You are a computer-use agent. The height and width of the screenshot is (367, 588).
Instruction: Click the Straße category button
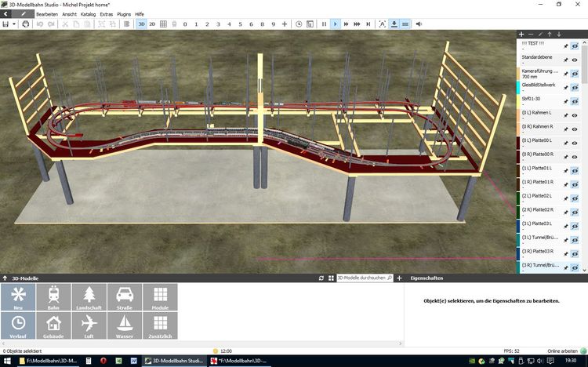pos(124,297)
